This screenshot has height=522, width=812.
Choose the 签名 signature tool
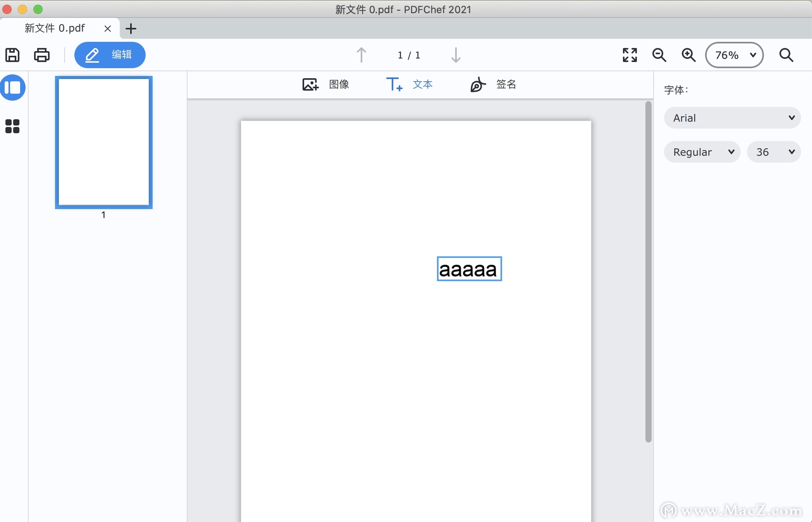tap(493, 85)
